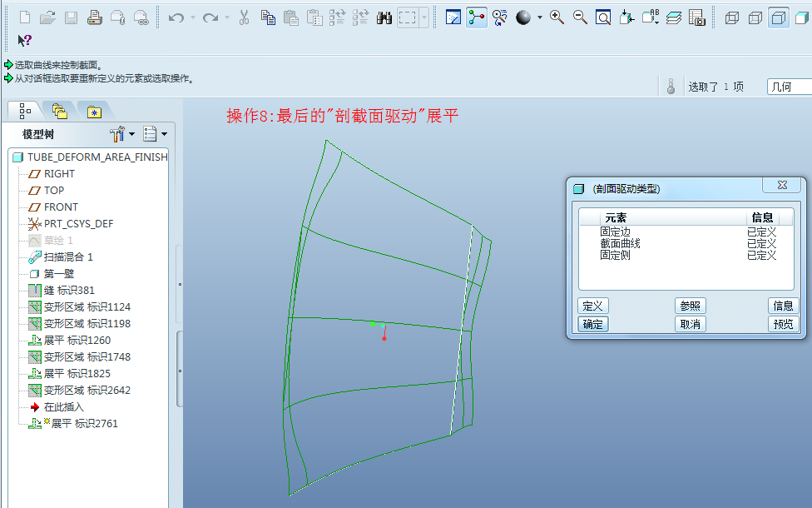Viewport: 812px width, 508px height.
Task: Switch to the Favorites tab
Action: coord(94,112)
